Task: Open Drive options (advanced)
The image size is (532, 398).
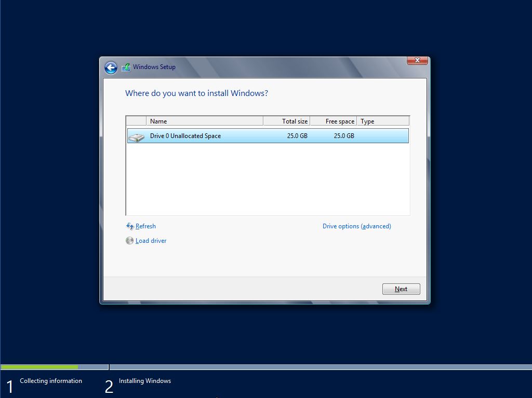Action: click(356, 226)
